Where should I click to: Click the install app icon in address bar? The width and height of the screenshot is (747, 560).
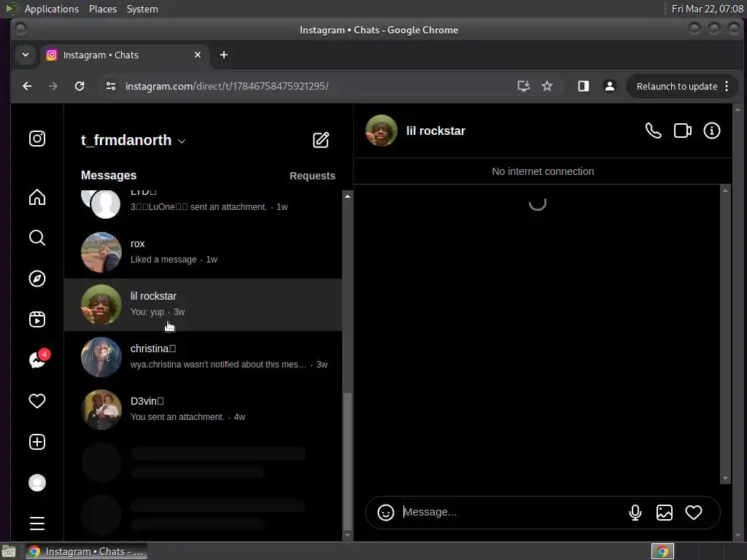click(524, 86)
